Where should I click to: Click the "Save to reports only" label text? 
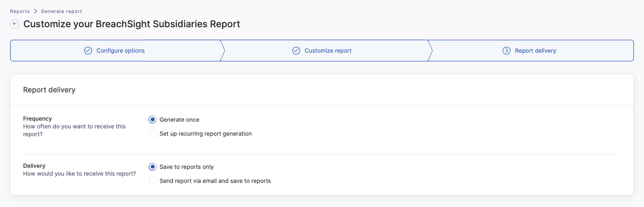click(x=186, y=167)
